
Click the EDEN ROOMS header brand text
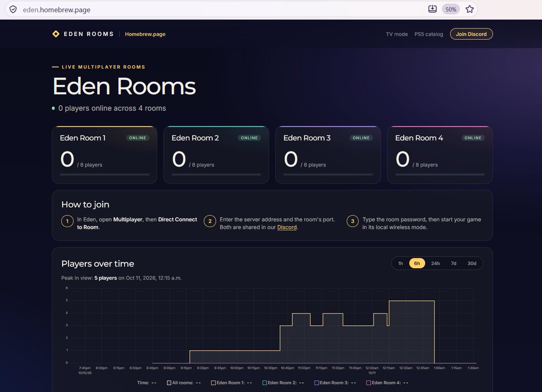click(89, 34)
